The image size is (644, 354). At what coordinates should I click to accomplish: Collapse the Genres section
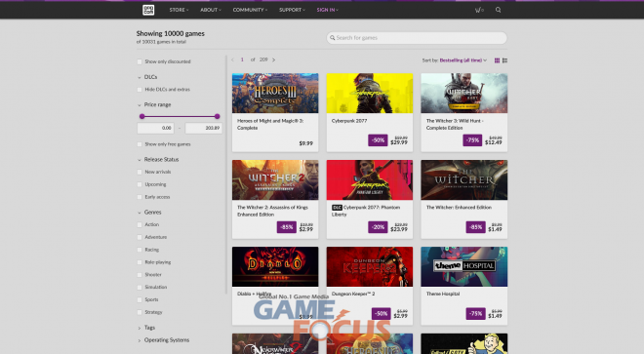click(149, 213)
